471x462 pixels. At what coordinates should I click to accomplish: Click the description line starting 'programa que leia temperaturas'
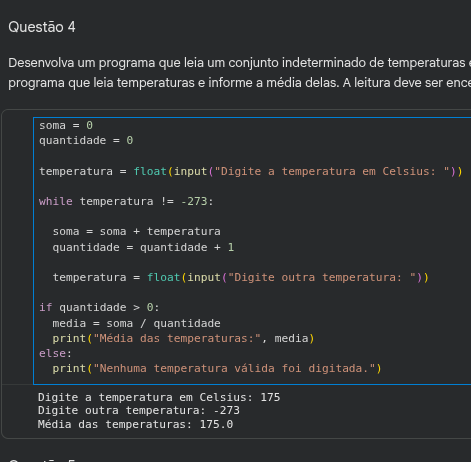pos(240,83)
